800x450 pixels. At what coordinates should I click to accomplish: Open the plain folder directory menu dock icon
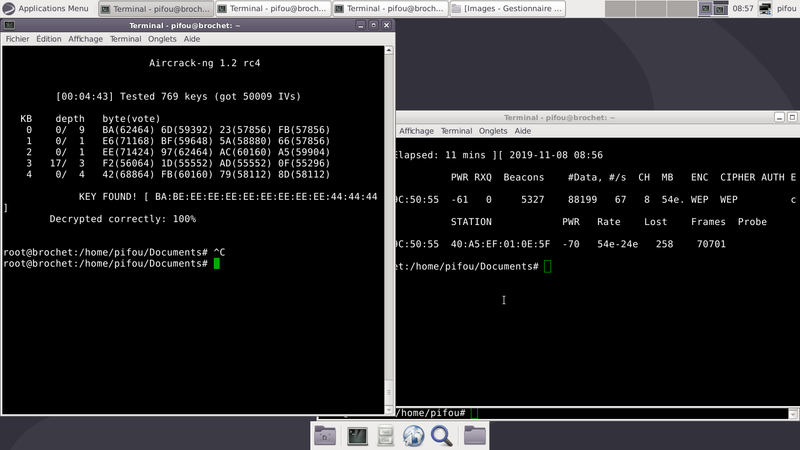474,435
